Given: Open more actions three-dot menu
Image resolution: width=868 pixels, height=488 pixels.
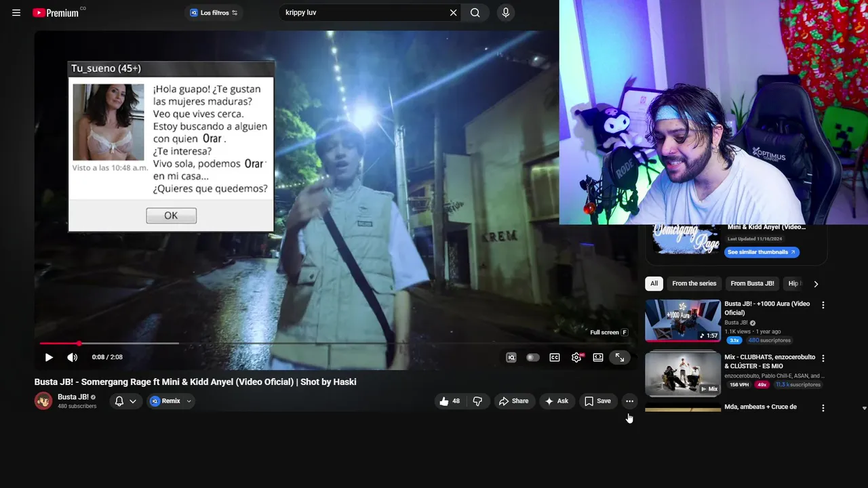Looking at the screenshot, I should pyautogui.click(x=629, y=401).
